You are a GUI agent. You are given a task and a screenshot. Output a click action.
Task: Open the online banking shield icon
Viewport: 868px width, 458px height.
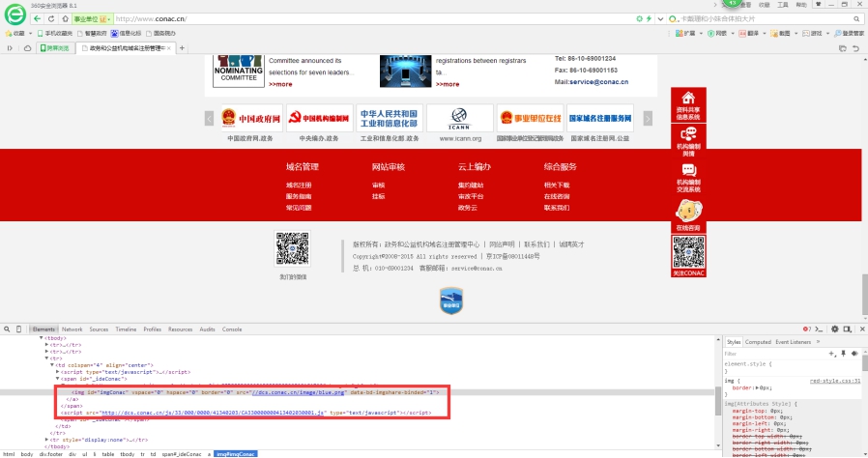(x=710, y=33)
